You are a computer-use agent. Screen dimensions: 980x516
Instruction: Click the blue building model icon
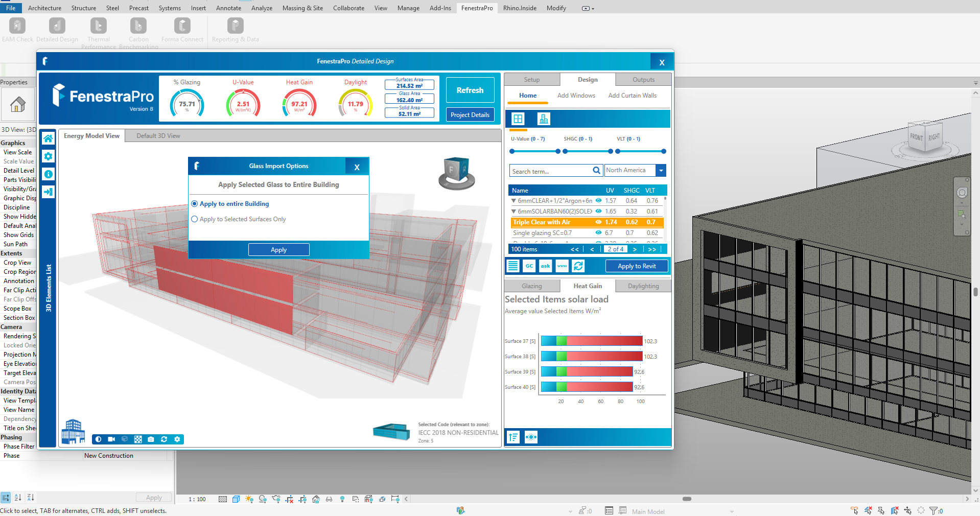pos(73,431)
